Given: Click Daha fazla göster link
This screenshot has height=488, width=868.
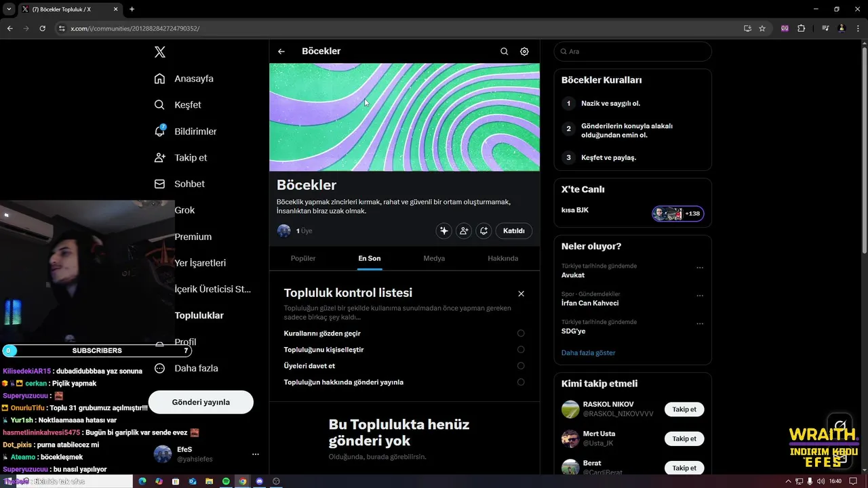Looking at the screenshot, I should pos(589,353).
